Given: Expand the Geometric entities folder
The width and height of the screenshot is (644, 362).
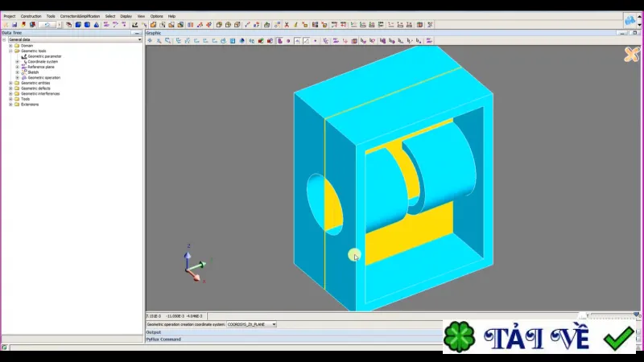Looking at the screenshot, I should (10, 83).
